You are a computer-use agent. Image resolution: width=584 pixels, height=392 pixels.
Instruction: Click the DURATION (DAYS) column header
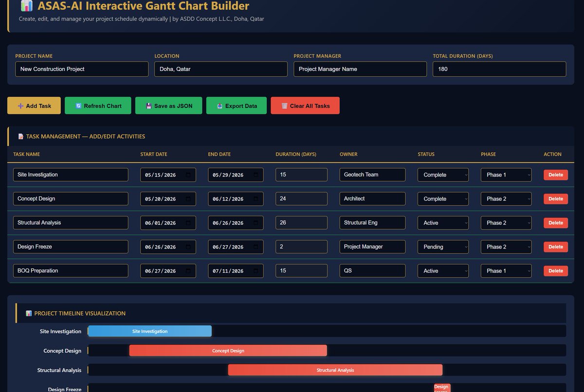click(296, 154)
